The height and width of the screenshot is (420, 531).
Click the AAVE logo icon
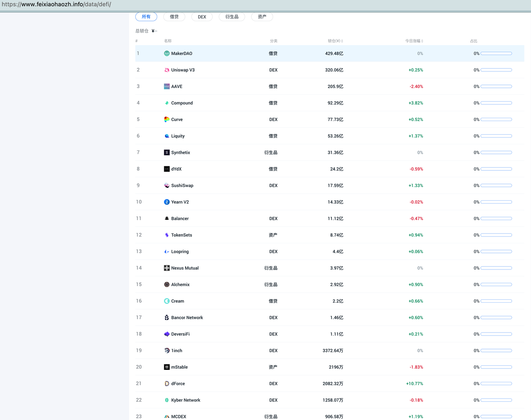pyautogui.click(x=167, y=87)
